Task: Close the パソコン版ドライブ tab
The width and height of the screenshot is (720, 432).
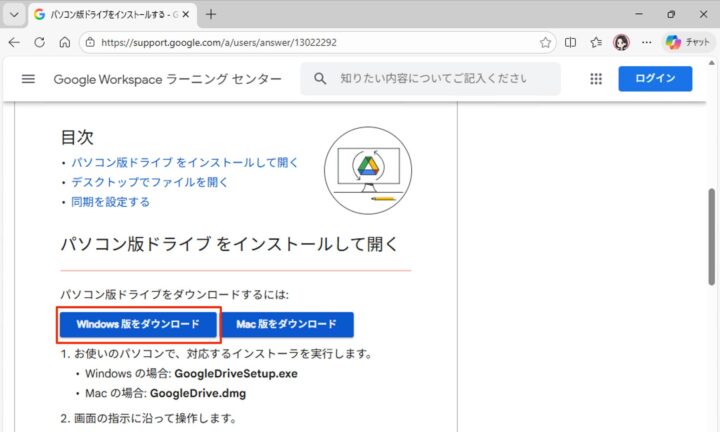Action: coord(185,15)
